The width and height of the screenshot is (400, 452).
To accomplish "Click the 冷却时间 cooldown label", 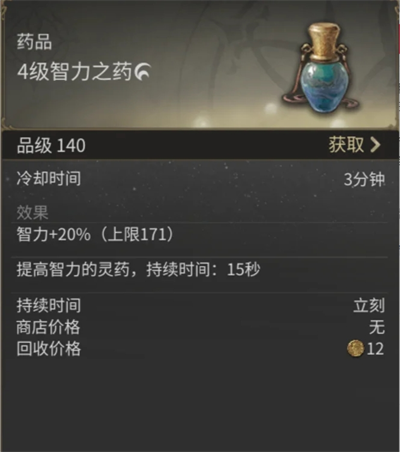I will (49, 178).
